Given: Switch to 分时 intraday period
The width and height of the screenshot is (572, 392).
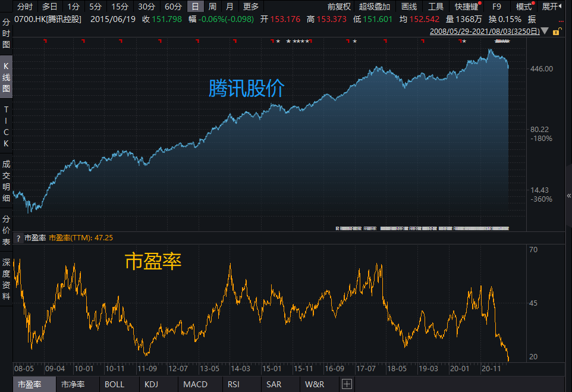Looking at the screenshot, I should 25,7.
